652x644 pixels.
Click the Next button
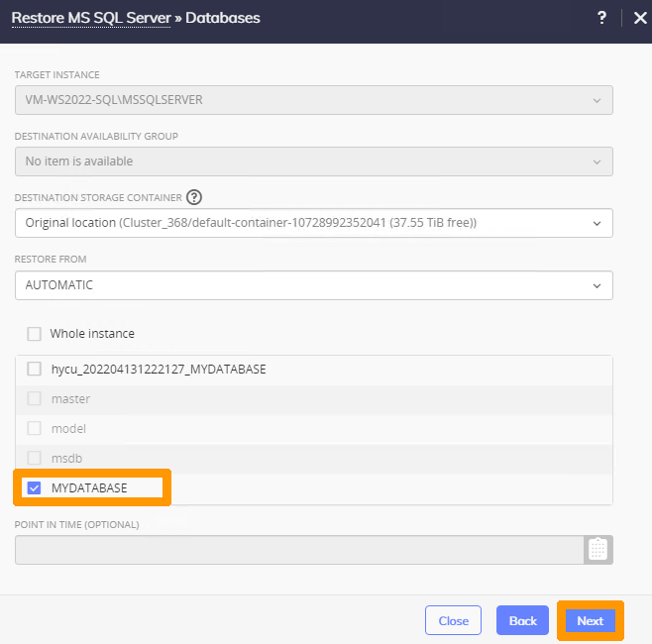(590, 621)
